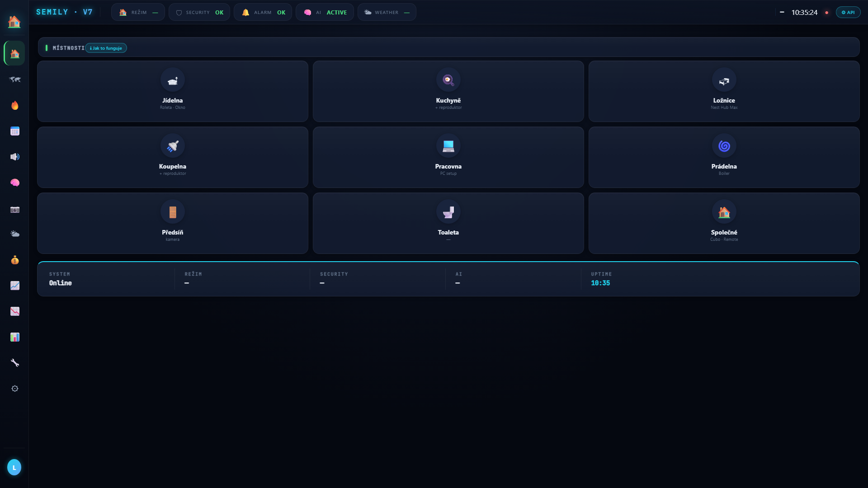Open the bar chart sidebar icon
The image size is (868, 488).
coord(14,337)
